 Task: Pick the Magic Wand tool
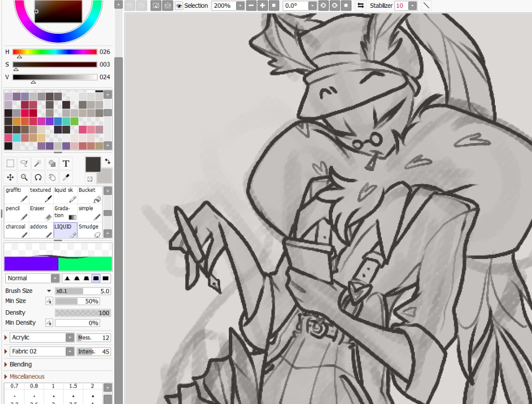click(x=38, y=163)
